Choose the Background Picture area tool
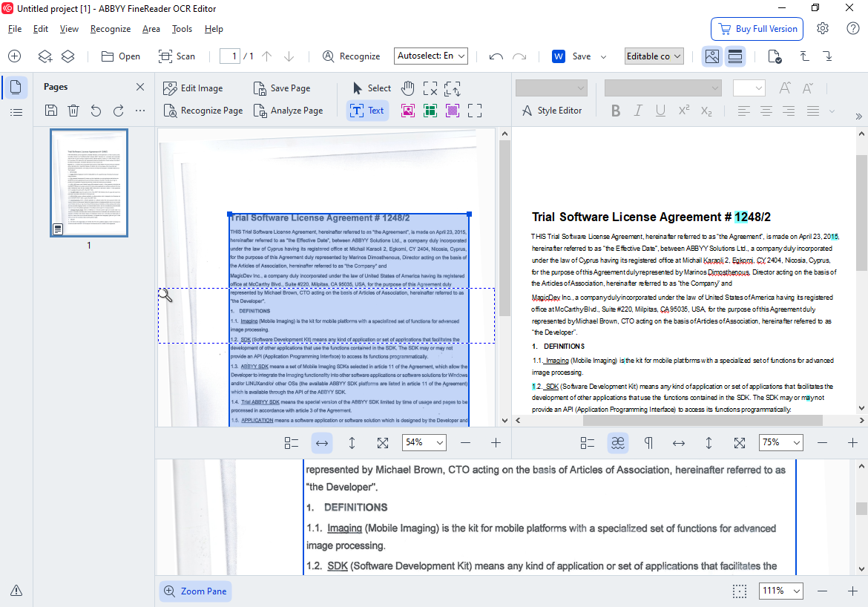868x607 pixels. [453, 111]
